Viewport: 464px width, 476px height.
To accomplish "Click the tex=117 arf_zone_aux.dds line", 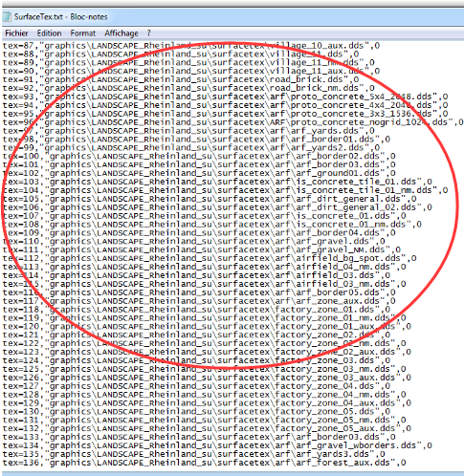I will (199, 301).
